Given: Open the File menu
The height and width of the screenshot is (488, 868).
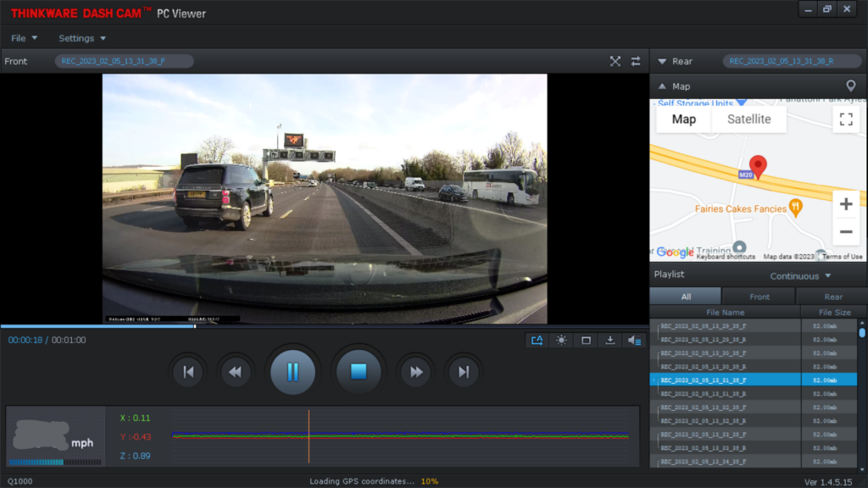Looking at the screenshot, I should 25,38.
